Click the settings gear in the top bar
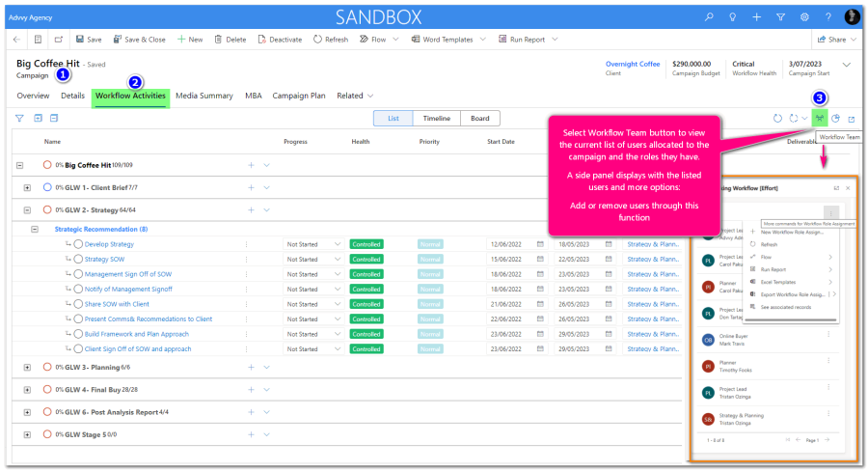The width and height of the screenshot is (868, 471). pyautogui.click(x=803, y=16)
